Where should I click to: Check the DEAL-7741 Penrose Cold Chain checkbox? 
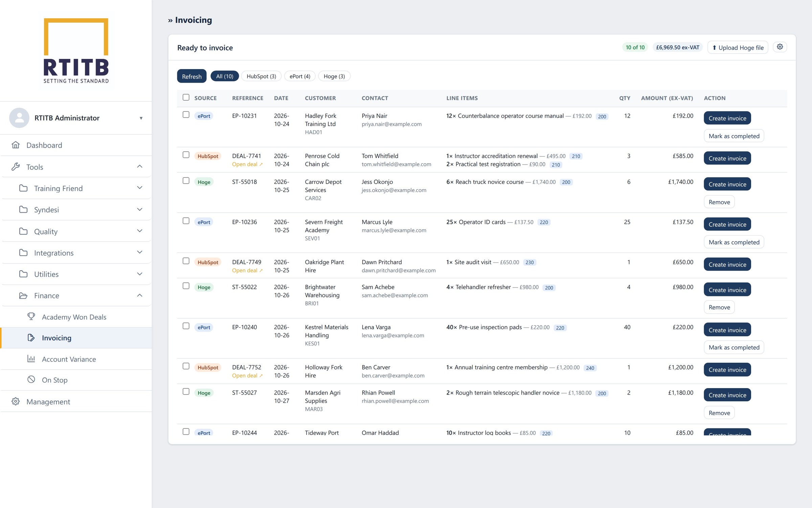(186, 155)
